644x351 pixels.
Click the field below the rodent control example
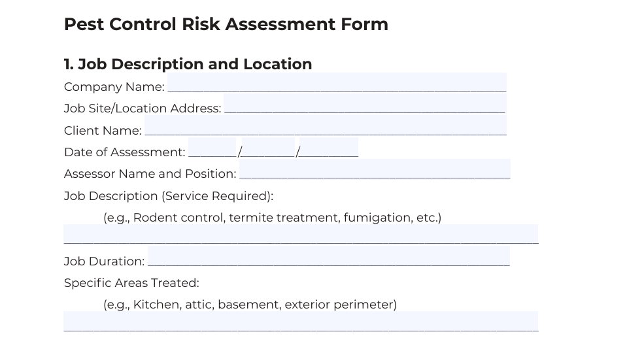point(301,234)
